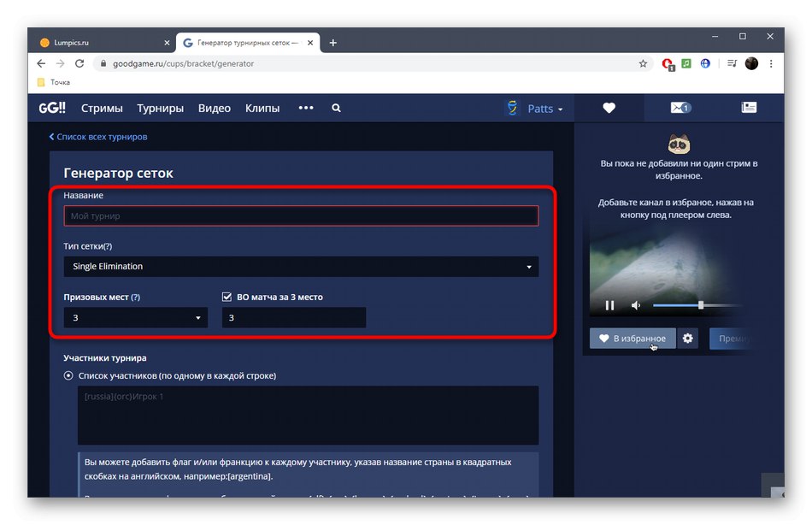Open a new browser tab
The height and width of the screenshot is (525, 812).
point(333,43)
